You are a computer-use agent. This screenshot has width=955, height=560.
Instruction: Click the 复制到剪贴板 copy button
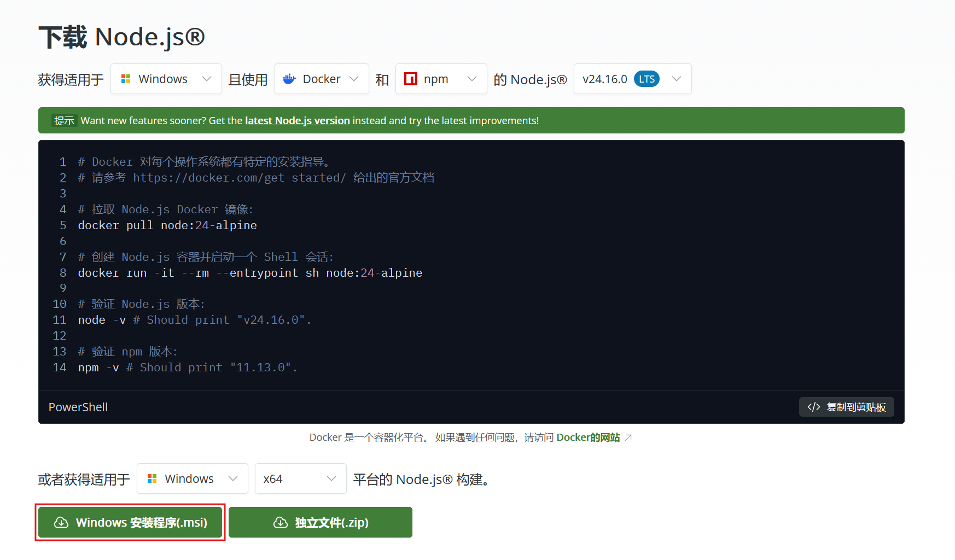point(846,407)
